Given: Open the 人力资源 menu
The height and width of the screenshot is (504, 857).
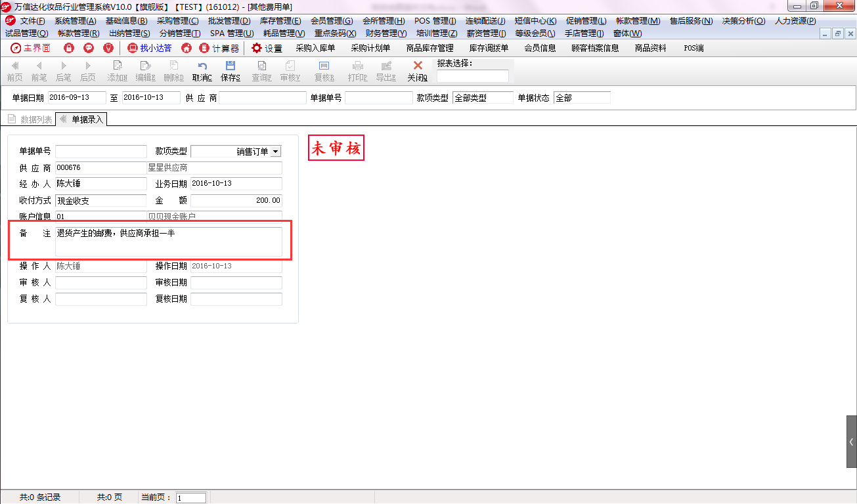Looking at the screenshot, I should [795, 21].
